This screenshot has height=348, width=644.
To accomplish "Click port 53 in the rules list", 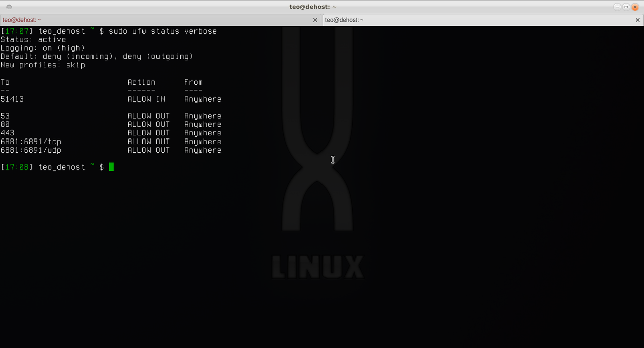I will 5,116.
